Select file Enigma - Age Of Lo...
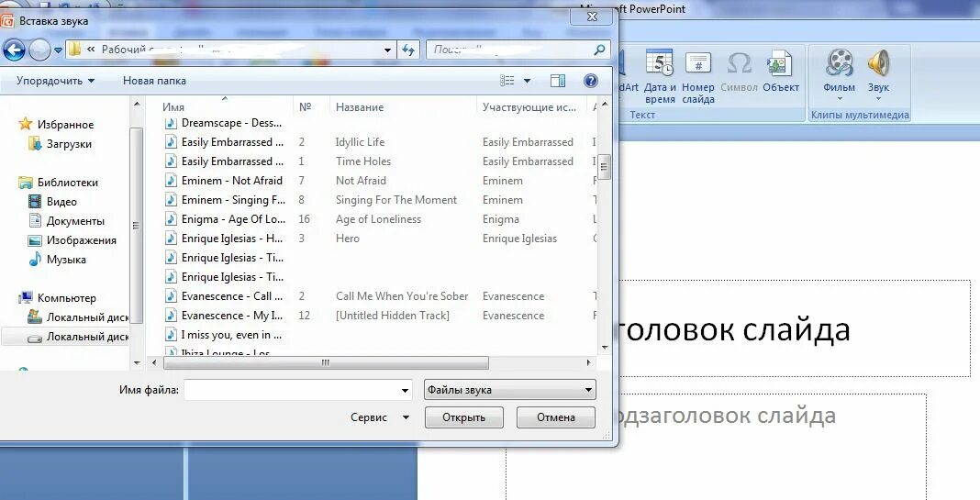Screen dimensions: 980x500 tap(233, 219)
